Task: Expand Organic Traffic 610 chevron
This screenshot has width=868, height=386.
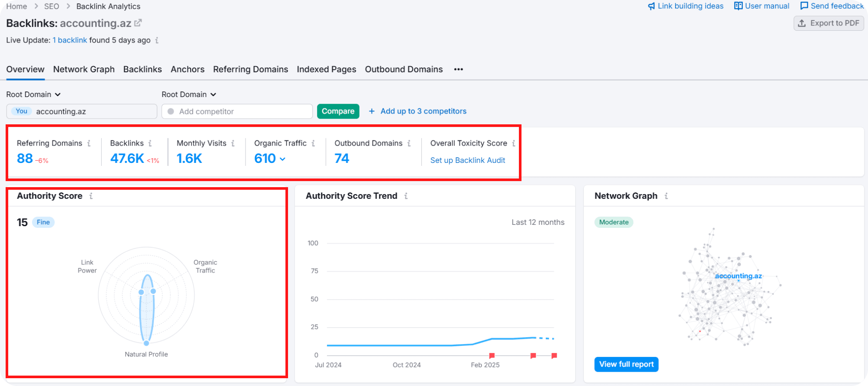Action: [283, 159]
